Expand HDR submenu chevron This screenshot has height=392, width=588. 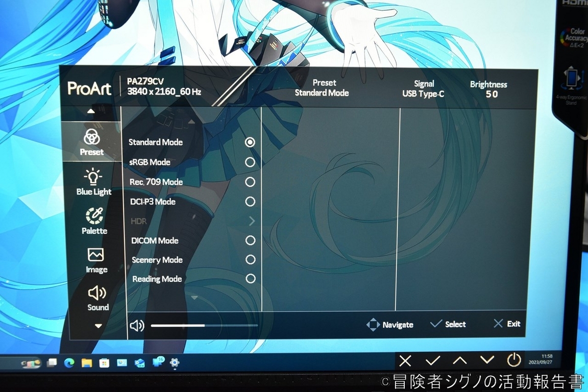coord(252,221)
